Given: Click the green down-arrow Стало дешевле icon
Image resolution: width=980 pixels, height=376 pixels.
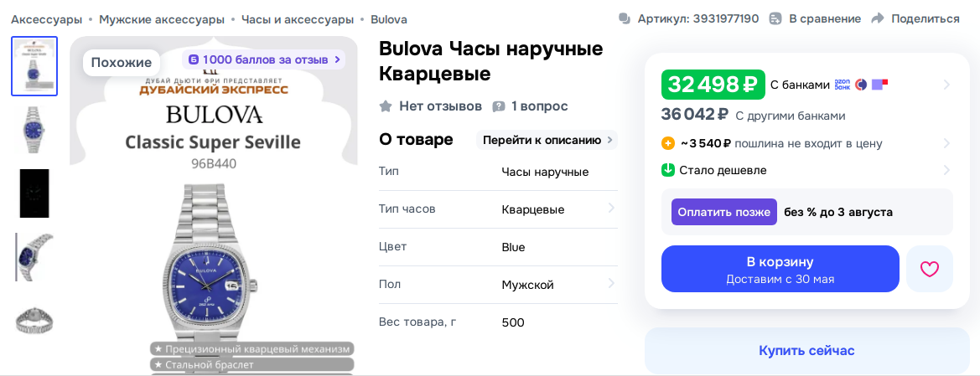Looking at the screenshot, I should point(668,170).
